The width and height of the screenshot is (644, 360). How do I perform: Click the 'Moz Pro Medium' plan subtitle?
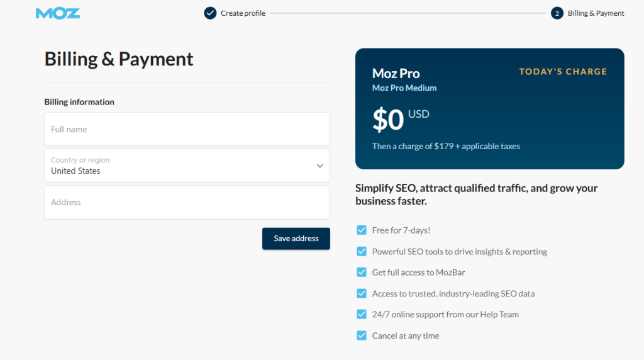pos(404,88)
